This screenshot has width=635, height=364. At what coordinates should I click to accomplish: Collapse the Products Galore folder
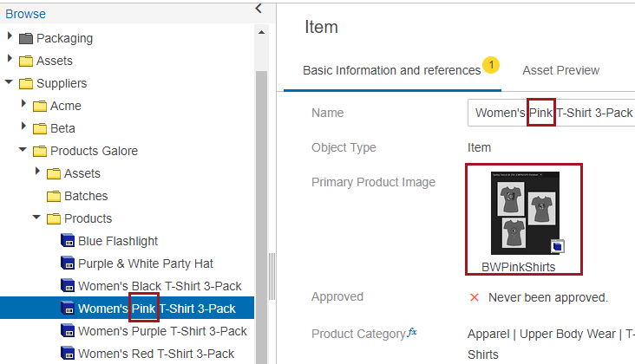point(23,151)
